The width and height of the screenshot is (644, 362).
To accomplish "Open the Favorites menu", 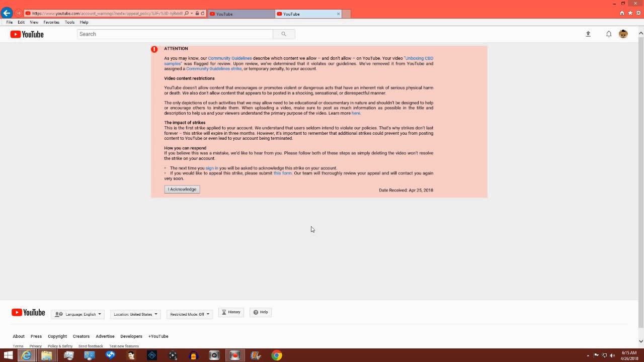I will 51,22.
